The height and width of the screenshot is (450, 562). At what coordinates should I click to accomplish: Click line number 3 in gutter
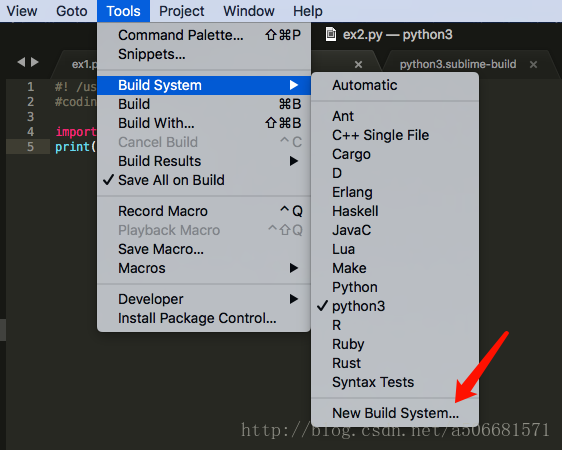30,117
